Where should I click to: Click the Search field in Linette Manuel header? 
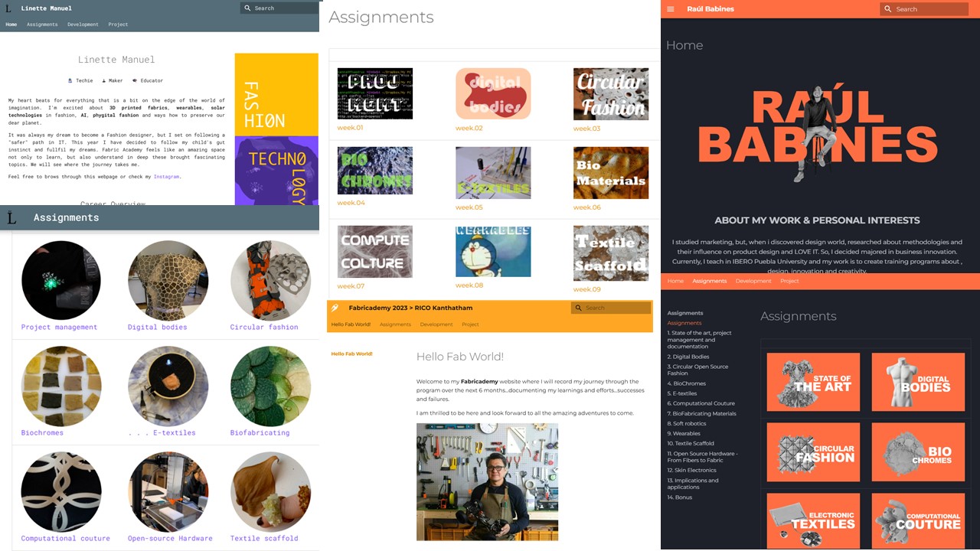tap(280, 8)
